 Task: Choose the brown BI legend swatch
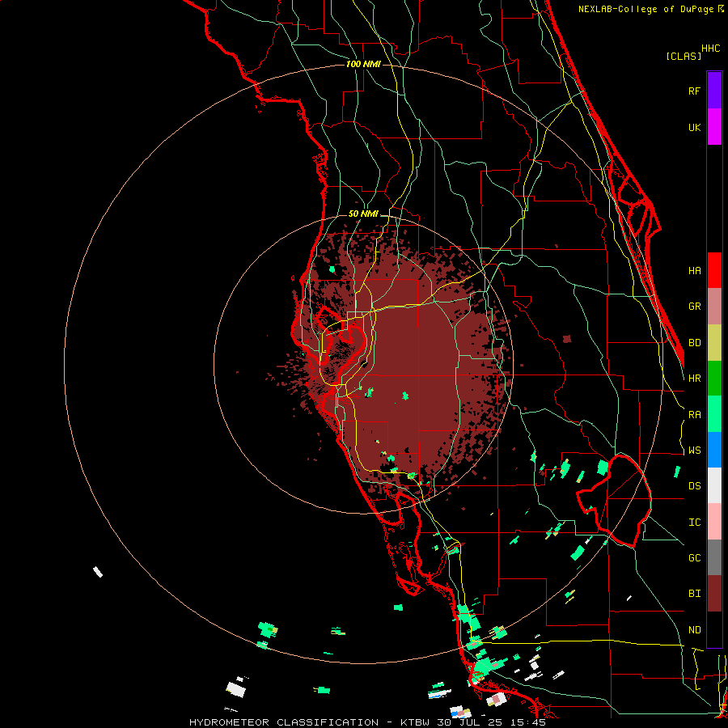(x=714, y=594)
